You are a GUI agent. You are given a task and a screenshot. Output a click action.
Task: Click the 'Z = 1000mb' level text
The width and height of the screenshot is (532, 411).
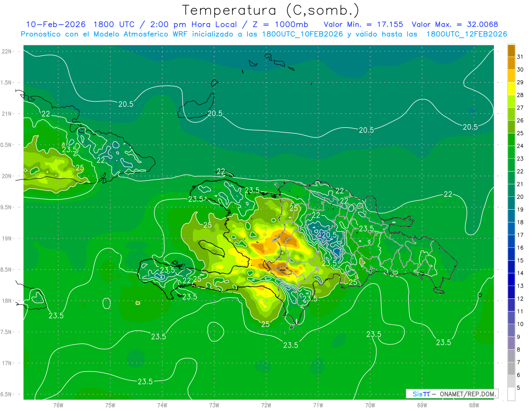[281, 24]
